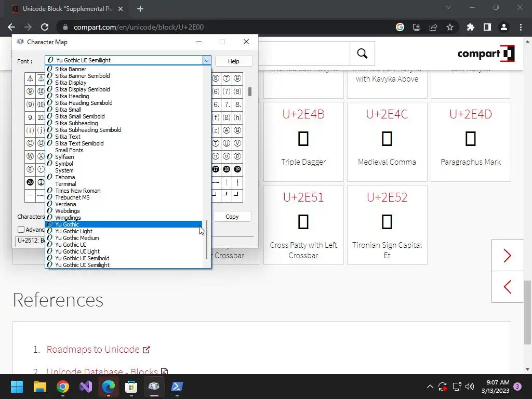Open a new browser tab

(x=140, y=9)
